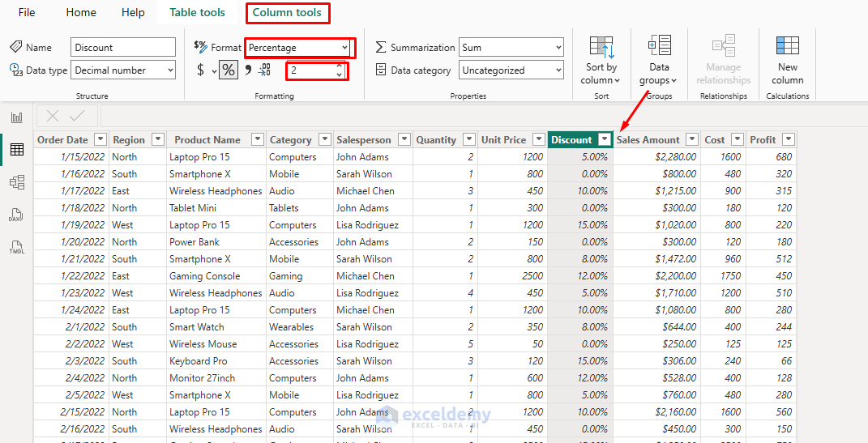Viewport: 868px width, 443px height.
Task: Open Salesperson column filter dropdown
Action: tap(404, 139)
